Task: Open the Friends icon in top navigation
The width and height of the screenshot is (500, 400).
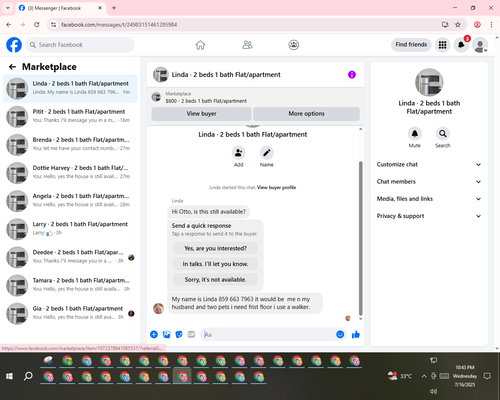Action: coord(247,45)
